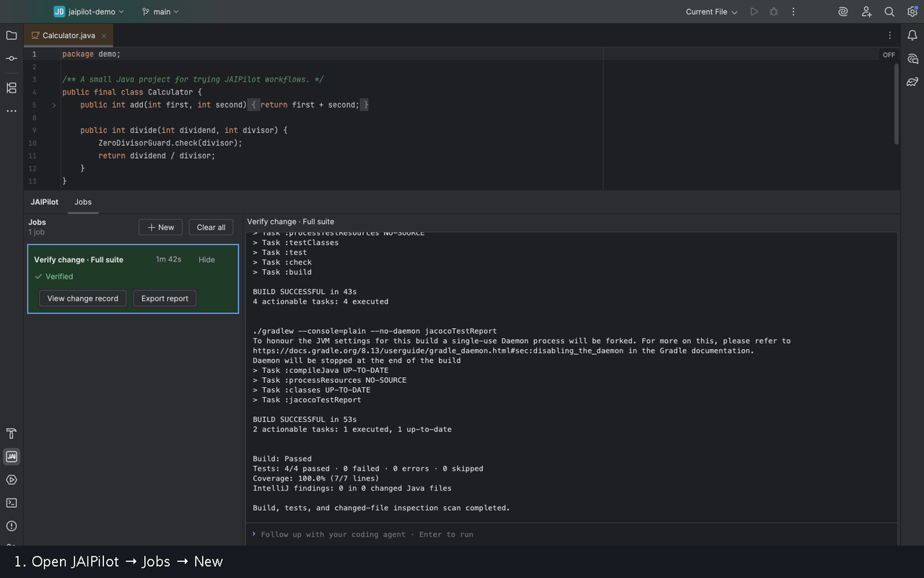Click the './gradlew --console=plain' command line
The height and width of the screenshot is (578, 924).
click(x=375, y=331)
